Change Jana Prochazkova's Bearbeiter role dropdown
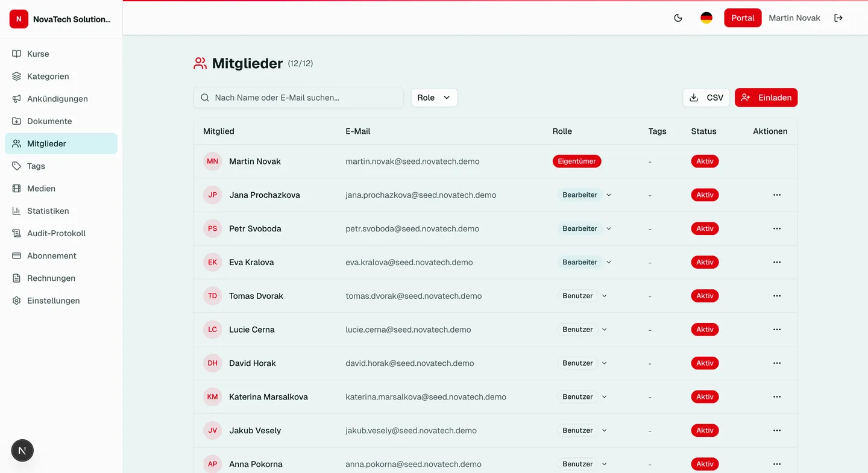The height and width of the screenshot is (473, 868). (x=586, y=195)
